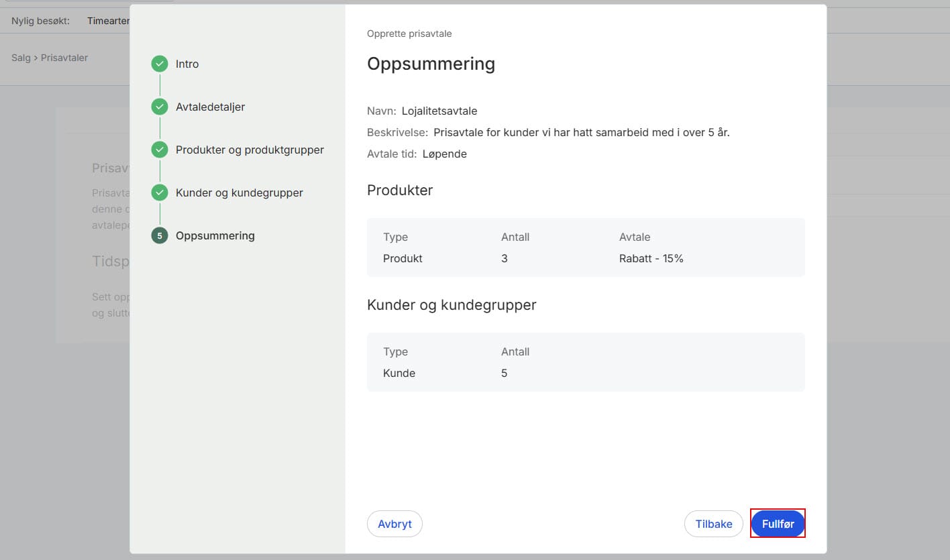Open the recently visited Timearter link
Screen dimensions: 950x560
108,21
